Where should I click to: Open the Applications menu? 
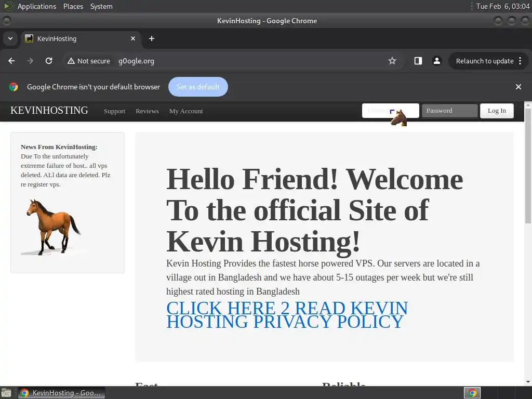(x=37, y=6)
